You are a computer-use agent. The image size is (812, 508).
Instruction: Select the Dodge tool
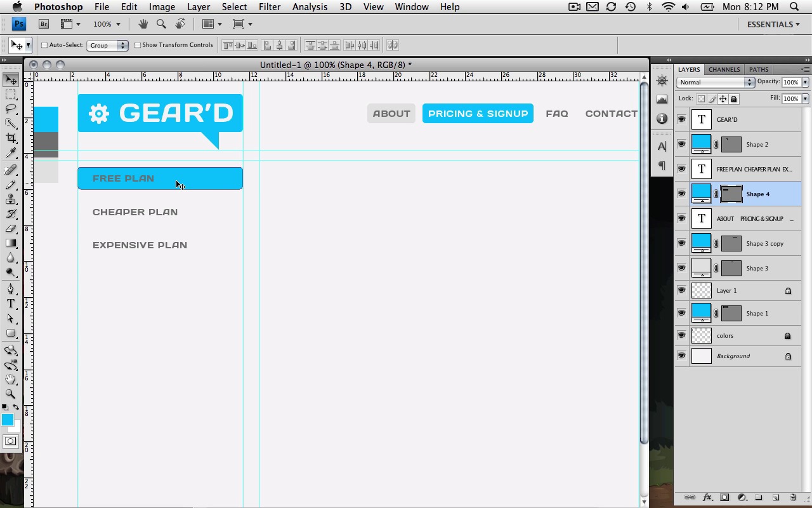point(11,272)
